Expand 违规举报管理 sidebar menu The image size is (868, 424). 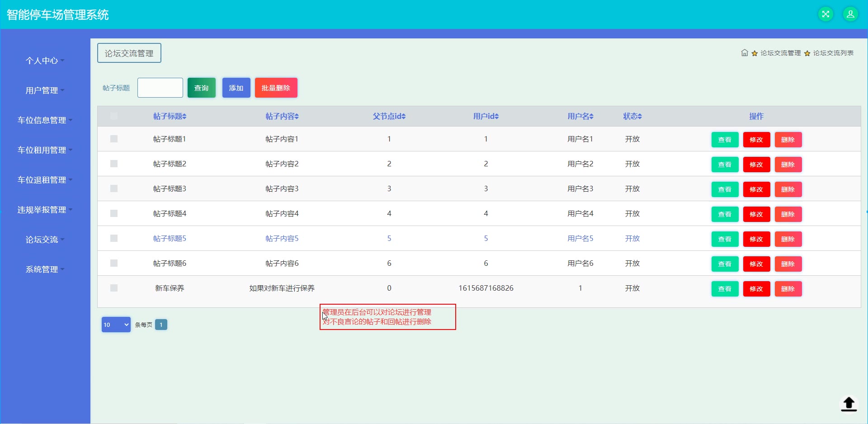click(x=45, y=210)
